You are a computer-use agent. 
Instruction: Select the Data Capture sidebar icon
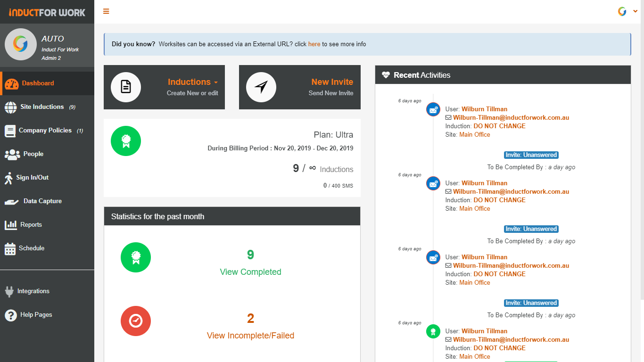coord(10,201)
